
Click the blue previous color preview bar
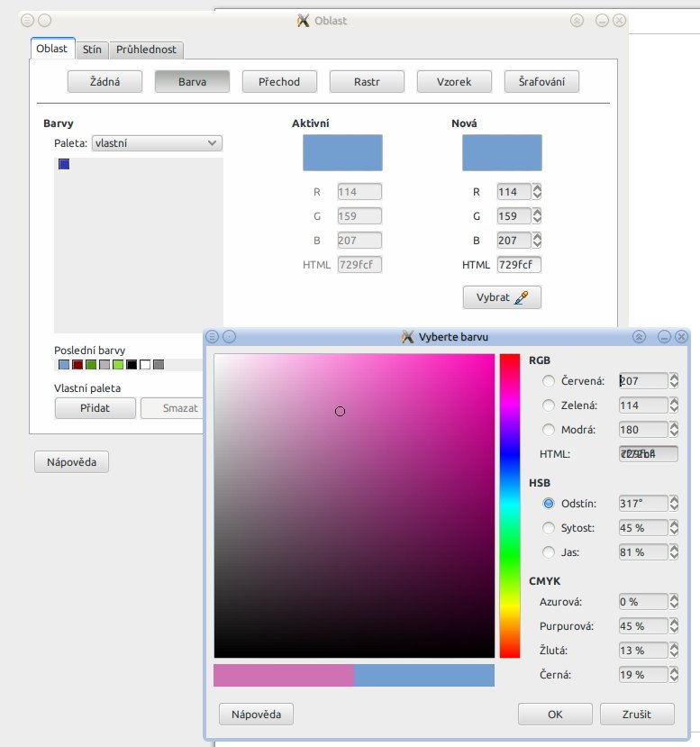point(424,676)
